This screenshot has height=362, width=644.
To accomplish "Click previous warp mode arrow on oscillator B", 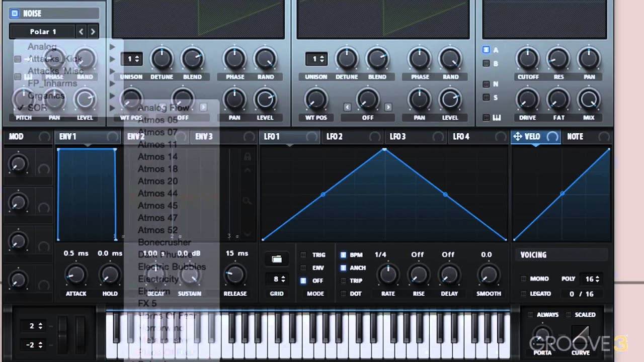I will click(x=347, y=107).
